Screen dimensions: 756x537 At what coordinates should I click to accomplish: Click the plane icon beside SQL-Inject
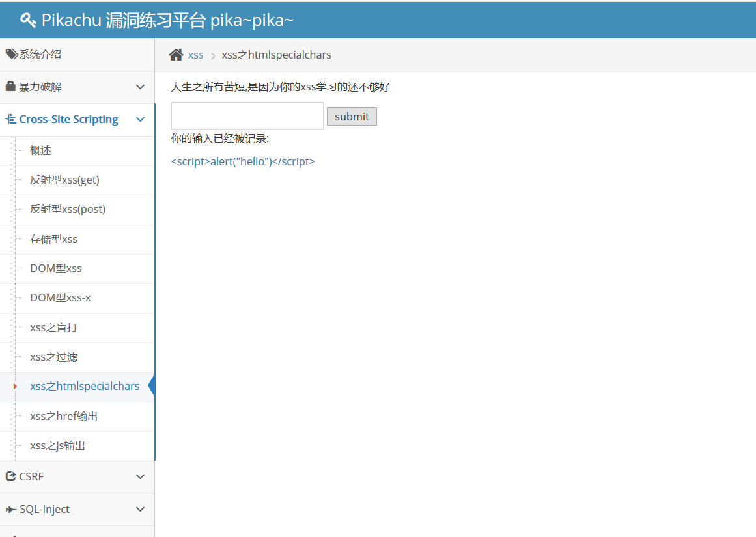point(10,510)
